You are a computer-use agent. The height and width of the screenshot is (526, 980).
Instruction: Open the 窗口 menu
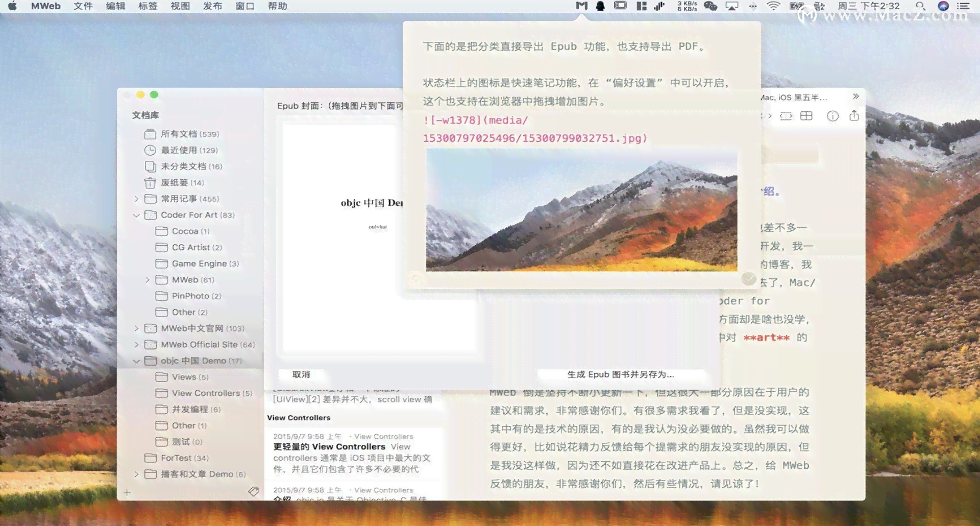pos(244,6)
